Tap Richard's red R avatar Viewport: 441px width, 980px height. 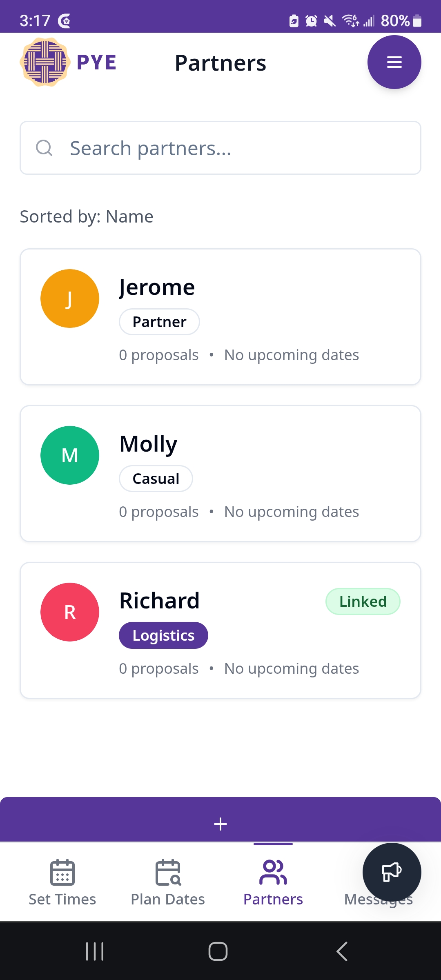70,612
